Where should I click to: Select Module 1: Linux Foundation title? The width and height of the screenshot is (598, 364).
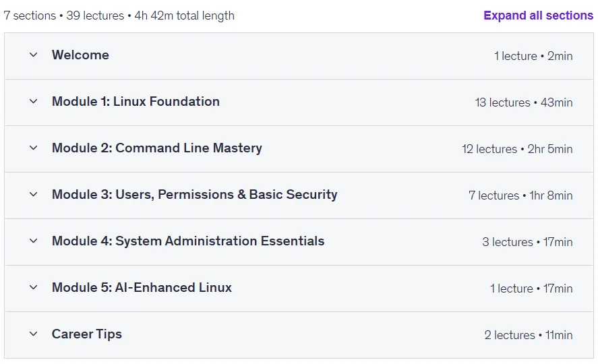pyautogui.click(x=136, y=102)
